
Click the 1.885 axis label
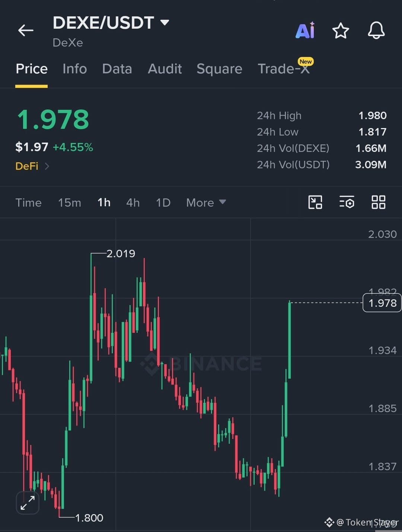coord(382,408)
